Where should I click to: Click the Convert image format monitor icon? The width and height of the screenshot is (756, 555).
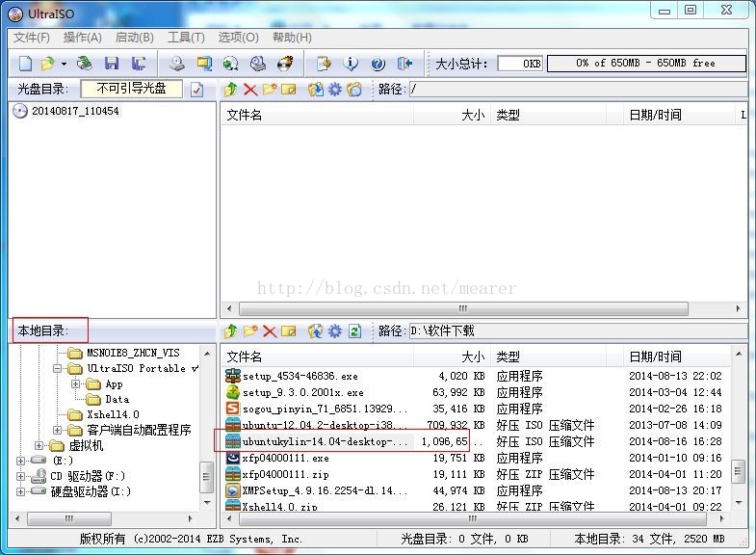pos(204,64)
